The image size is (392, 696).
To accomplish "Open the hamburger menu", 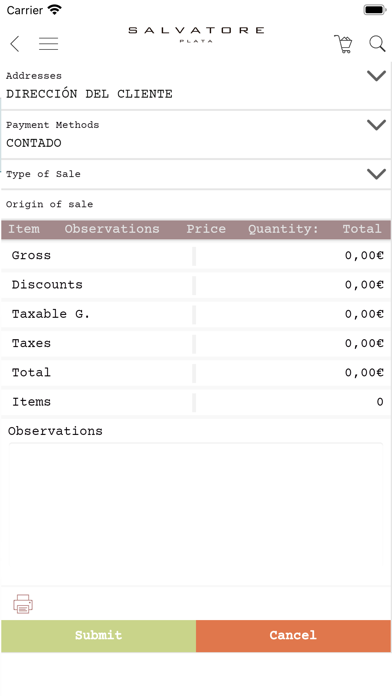I will point(48,44).
